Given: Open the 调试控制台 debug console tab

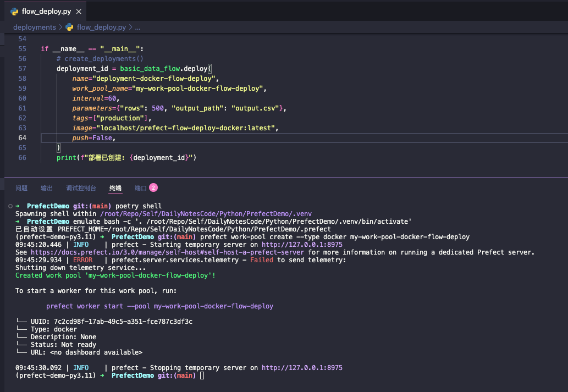Looking at the screenshot, I should pos(81,188).
